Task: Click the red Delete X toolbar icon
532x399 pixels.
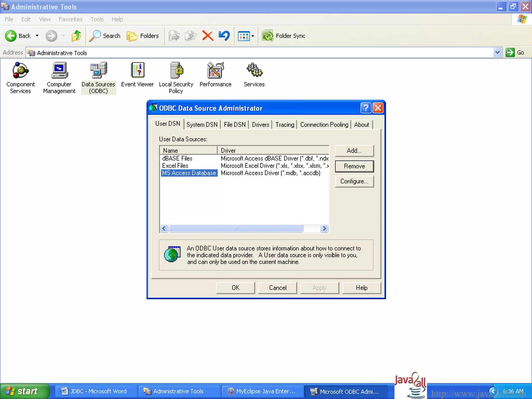Action: tap(208, 36)
